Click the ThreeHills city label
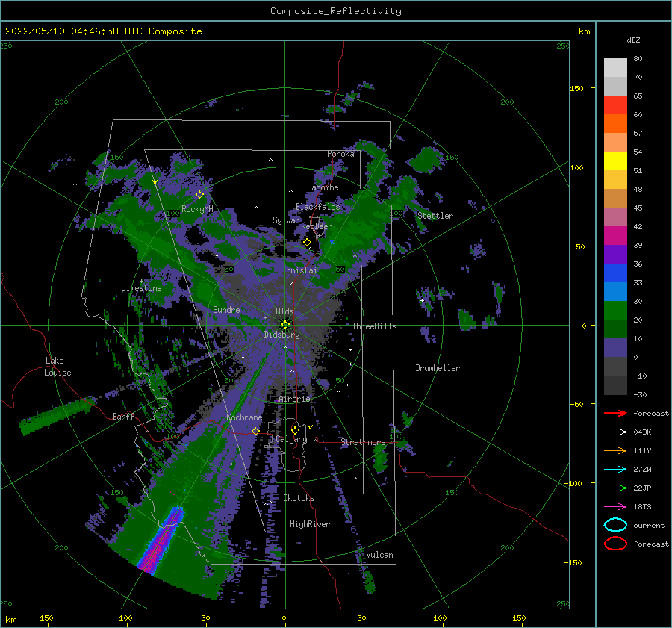This screenshot has width=672, height=628. click(374, 326)
